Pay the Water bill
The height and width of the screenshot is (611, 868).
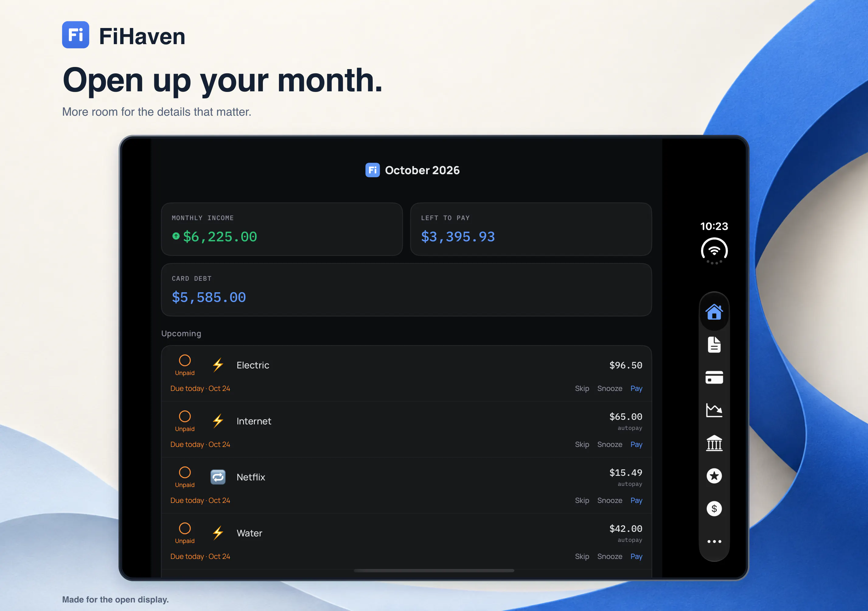tap(636, 557)
